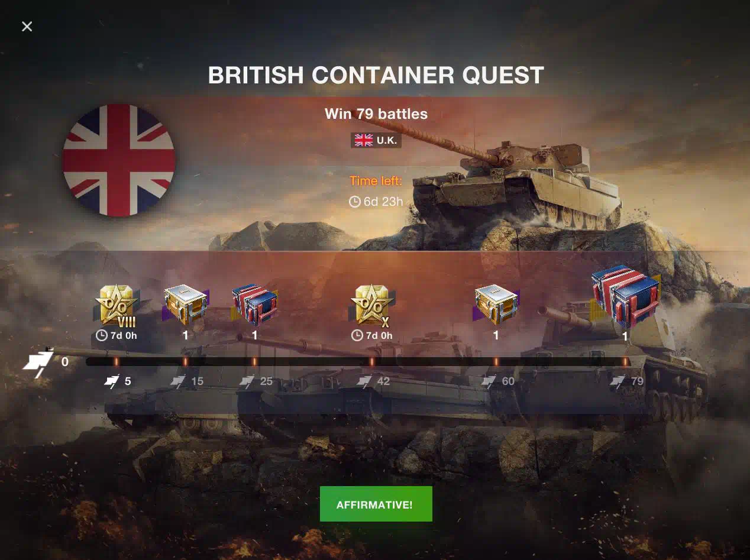This screenshot has height=560, width=750.
Task: Click the round Union Jack emblem
Action: pos(119,160)
